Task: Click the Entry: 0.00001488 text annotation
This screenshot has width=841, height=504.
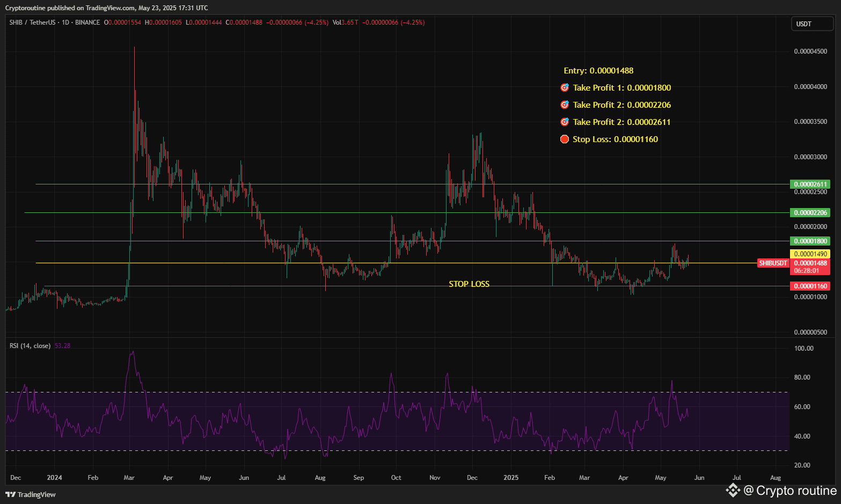Action: [x=598, y=71]
